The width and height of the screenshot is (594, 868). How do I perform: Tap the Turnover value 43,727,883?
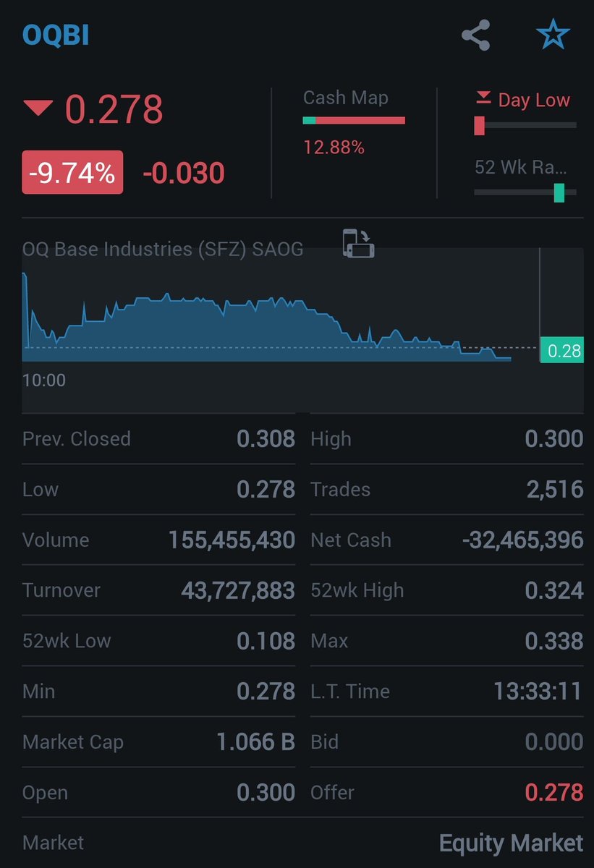[x=238, y=591]
